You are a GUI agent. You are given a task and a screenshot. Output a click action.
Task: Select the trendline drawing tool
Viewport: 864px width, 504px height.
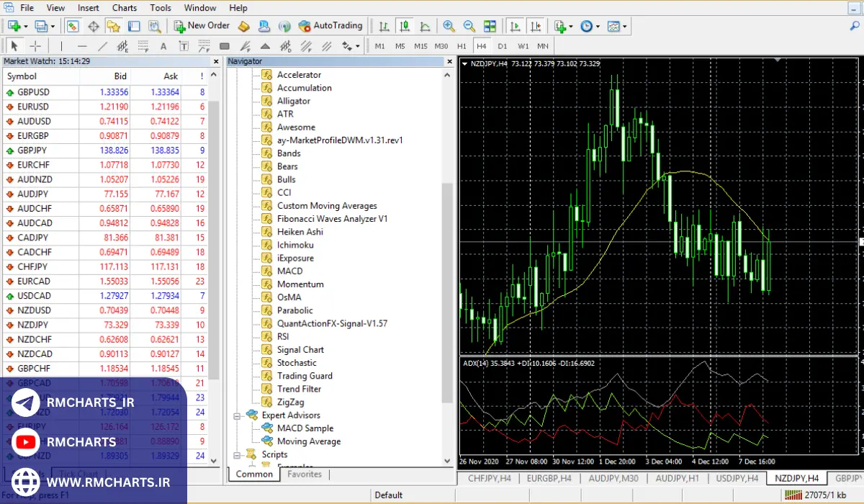tap(102, 46)
